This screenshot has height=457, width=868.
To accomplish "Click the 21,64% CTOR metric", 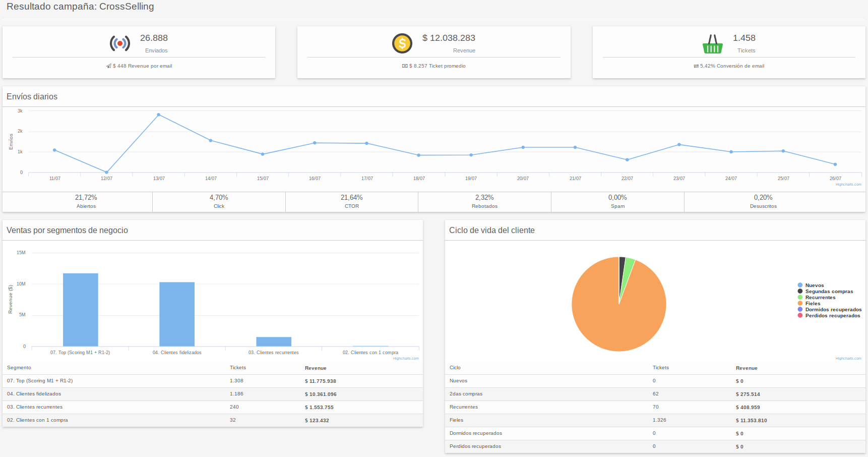I will pyautogui.click(x=352, y=201).
